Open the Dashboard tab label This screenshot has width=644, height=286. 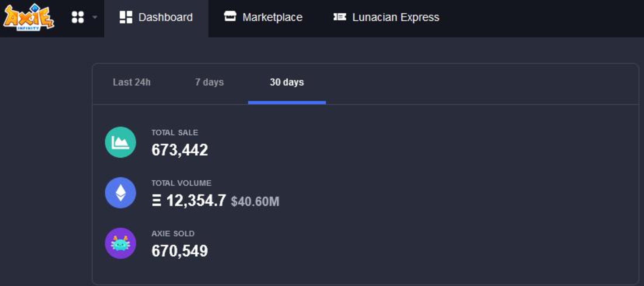[165, 17]
